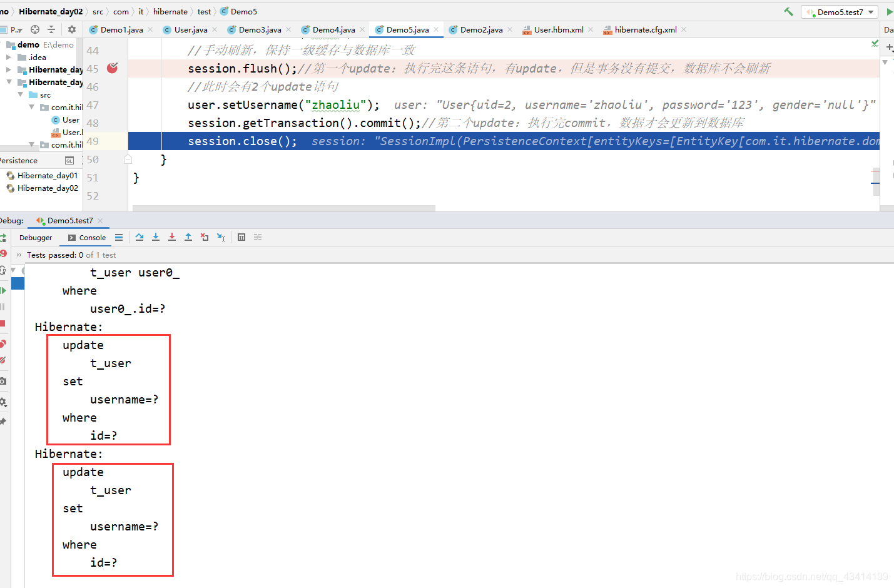894x588 pixels.
Task: Click hibernate in breadcrumb path
Action: tap(170, 11)
